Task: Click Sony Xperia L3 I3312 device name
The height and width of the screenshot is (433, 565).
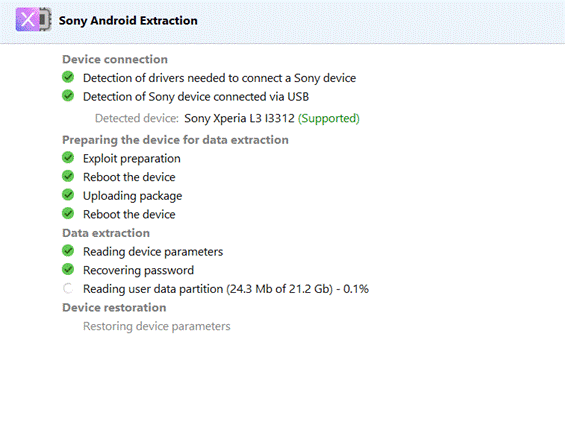Action: click(x=239, y=119)
